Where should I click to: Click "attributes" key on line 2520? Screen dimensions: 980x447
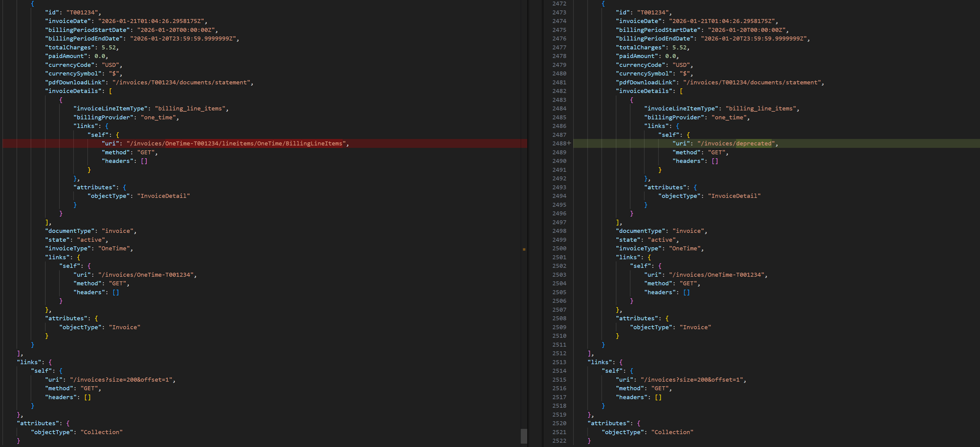(609, 424)
